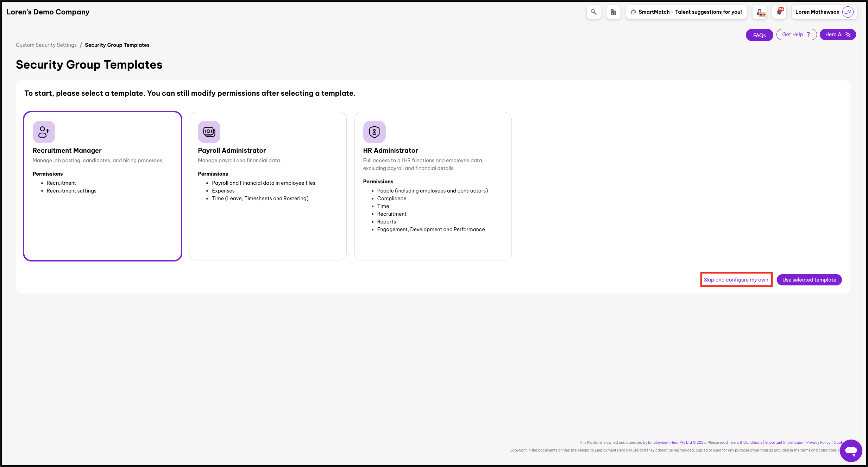This screenshot has height=467, width=868.
Task: Click the HR Administrator shield icon
Action: tap(374, 132)
